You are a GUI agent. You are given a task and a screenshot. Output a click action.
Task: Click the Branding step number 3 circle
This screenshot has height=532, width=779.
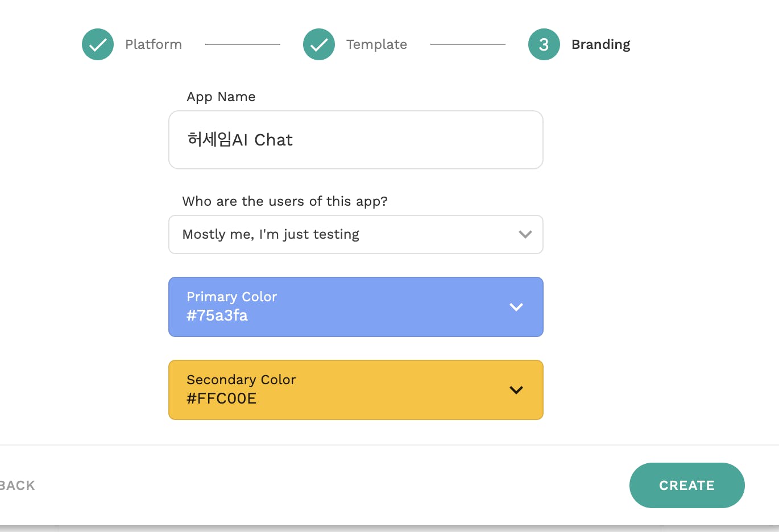point(544,44)
